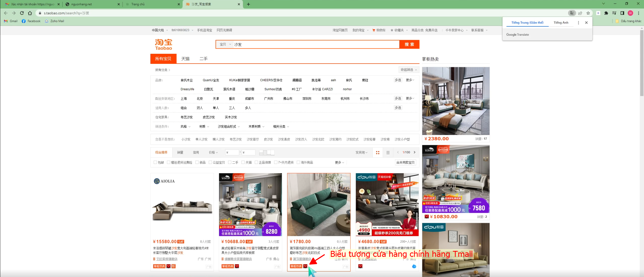644x277 pixels.
Task: Expand the 风格 style dropdown
Action: (185, 126)
